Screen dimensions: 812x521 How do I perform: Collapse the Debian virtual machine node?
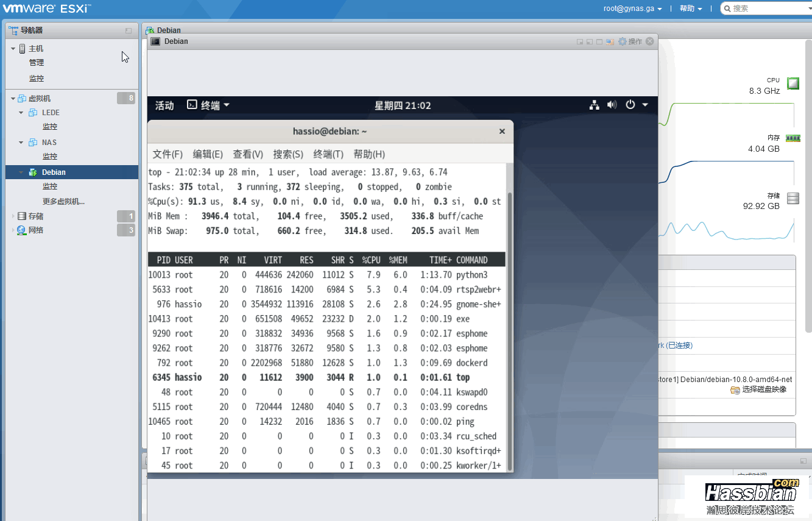click(x=21, y=172)
